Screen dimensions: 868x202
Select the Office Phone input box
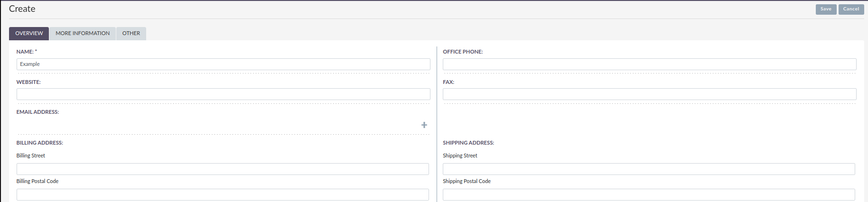click(649, 64)
